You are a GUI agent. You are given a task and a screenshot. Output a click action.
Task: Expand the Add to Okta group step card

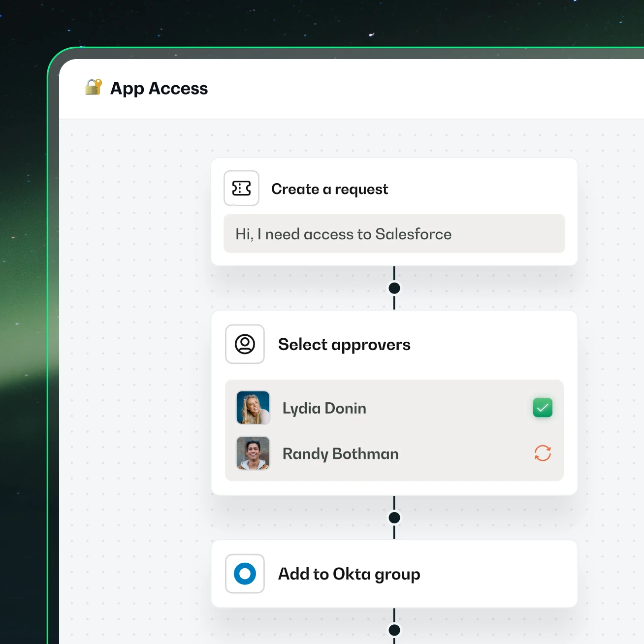(x=394, y=574)
